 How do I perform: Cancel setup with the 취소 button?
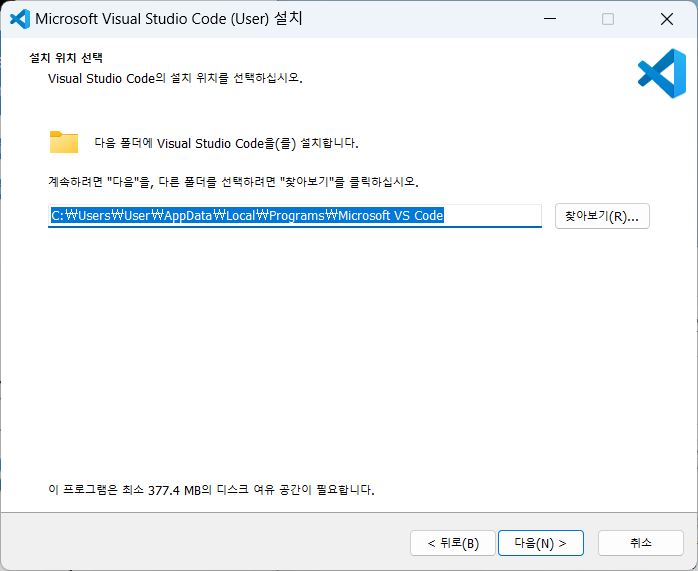(x=641, y=543)
